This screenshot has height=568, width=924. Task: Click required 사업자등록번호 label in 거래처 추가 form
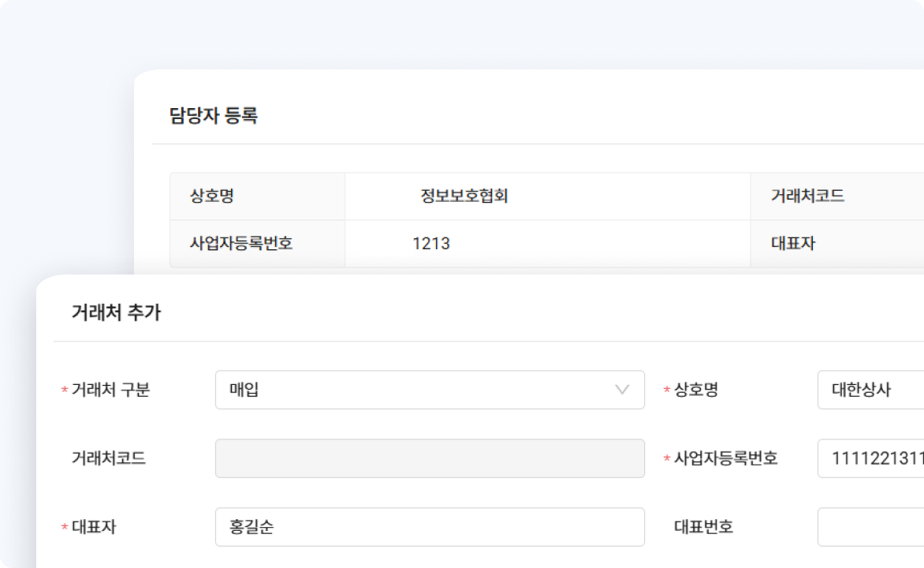click(x=725, y=458)
